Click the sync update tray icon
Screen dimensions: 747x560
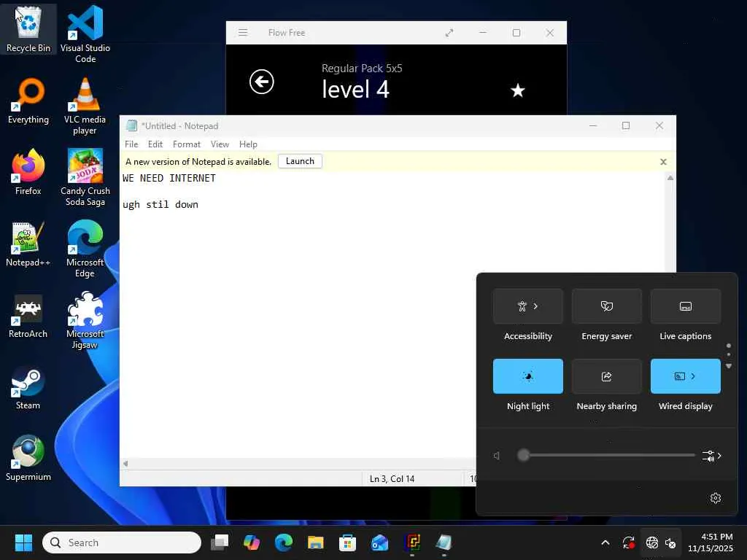(628, 542)
